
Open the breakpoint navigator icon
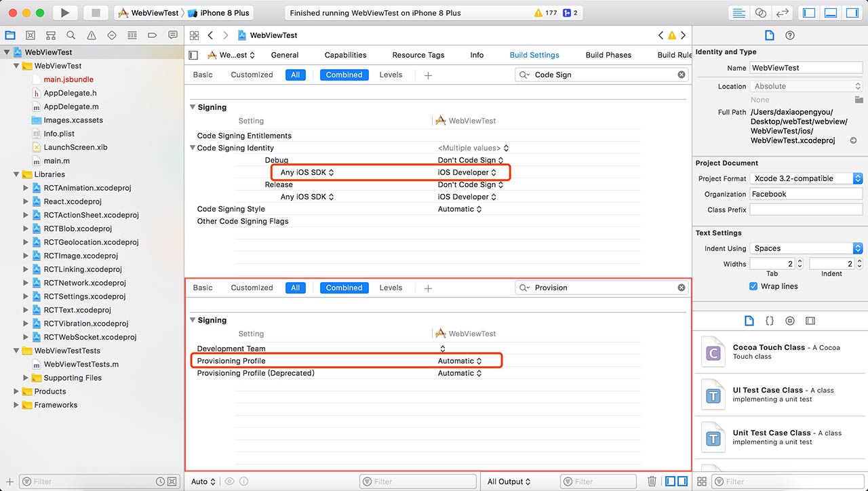coord(153,35)
